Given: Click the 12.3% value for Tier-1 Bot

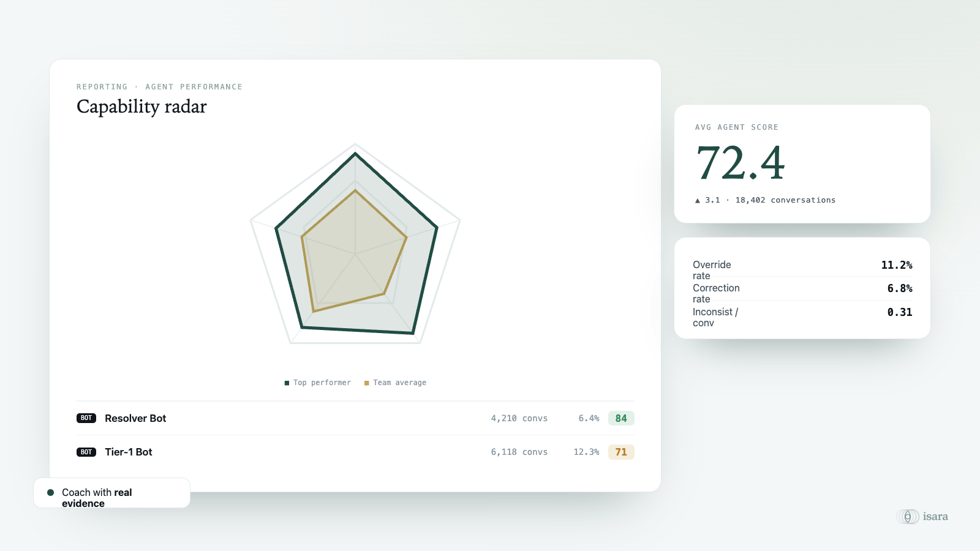Looking at the screenshot, I should click(586, 452).
